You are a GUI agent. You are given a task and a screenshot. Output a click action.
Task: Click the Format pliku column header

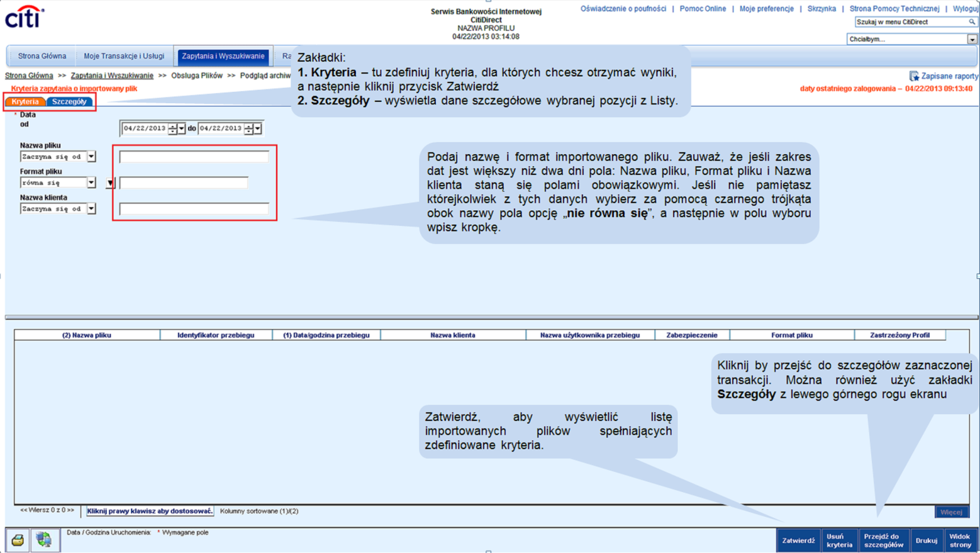click(x=792, y=335)
